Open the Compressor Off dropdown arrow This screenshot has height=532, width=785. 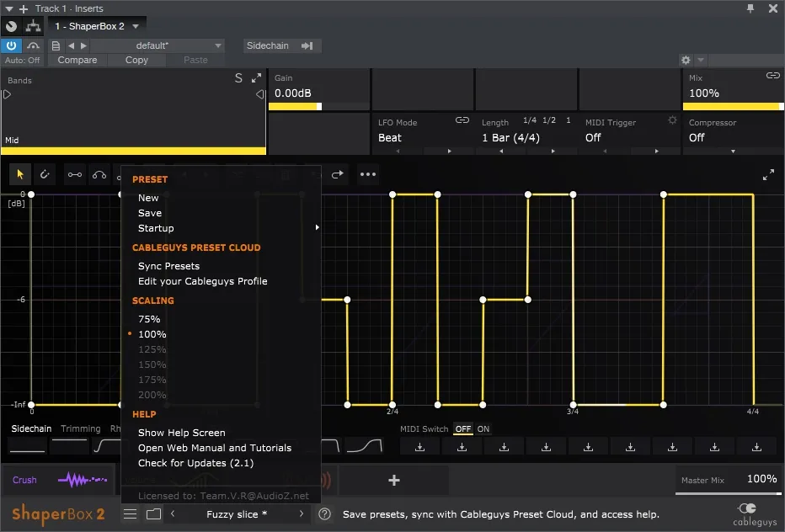(x=733, y=151)
